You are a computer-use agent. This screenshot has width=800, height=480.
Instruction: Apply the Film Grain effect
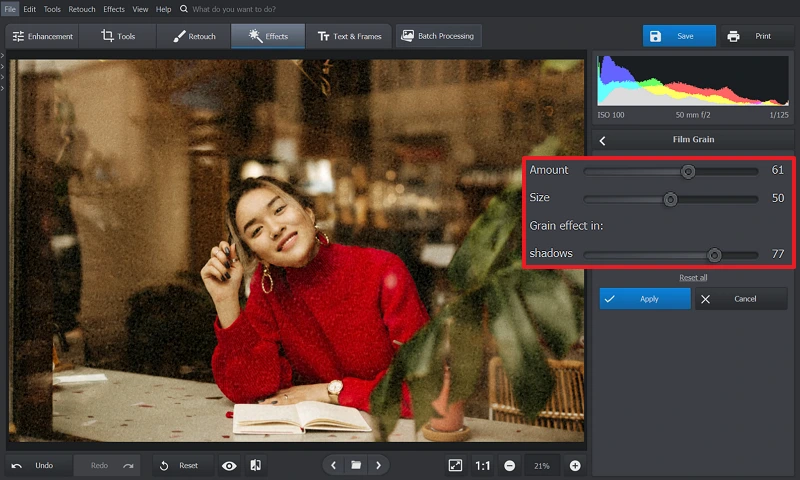645,299
